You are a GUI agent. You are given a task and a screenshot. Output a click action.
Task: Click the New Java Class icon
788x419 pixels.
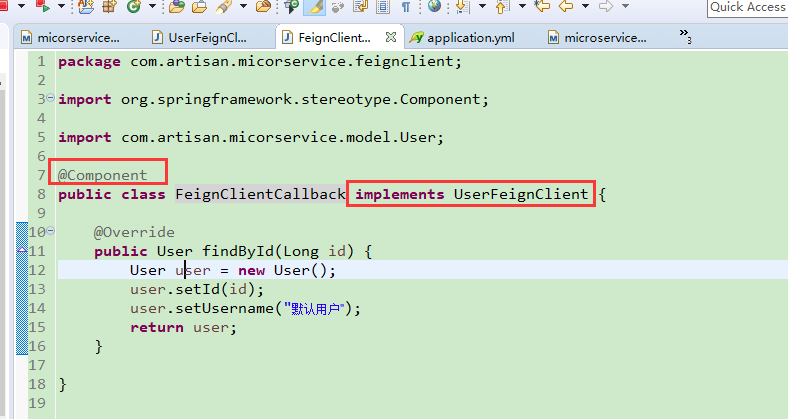click(x=134, y=6)
